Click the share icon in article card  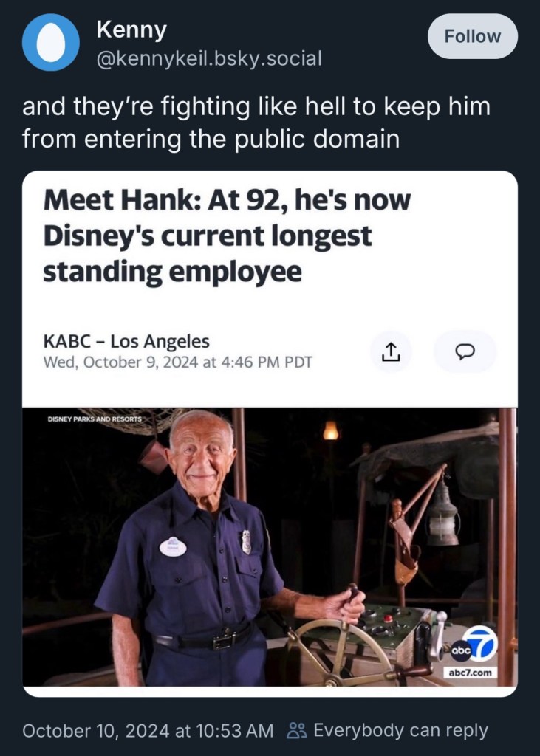(x=391, y=352)
